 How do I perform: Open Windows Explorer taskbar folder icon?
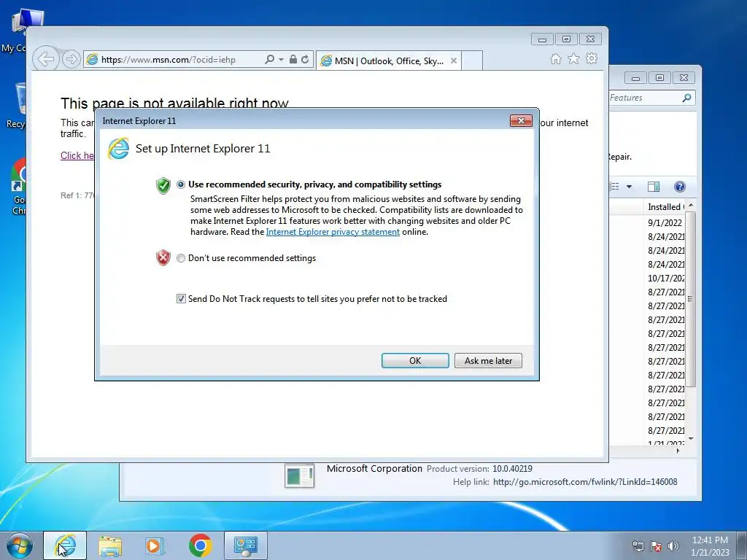tap(110, 545)
